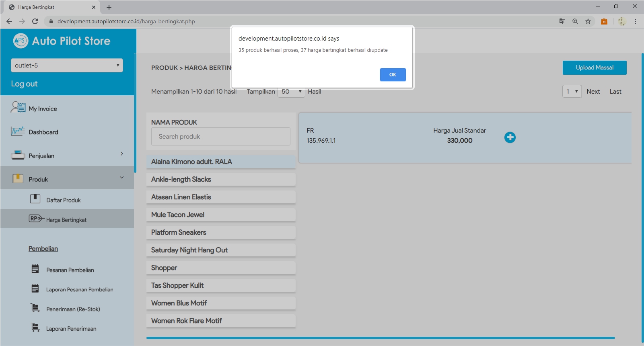Click the Upload Massal button

tap(594, 68)
